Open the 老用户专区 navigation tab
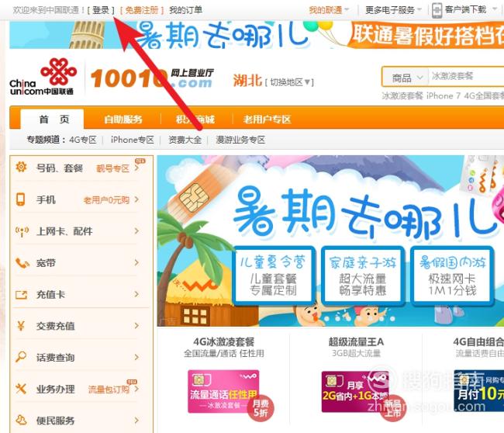This screenshot has width=504, height=433. click(267, 120)
